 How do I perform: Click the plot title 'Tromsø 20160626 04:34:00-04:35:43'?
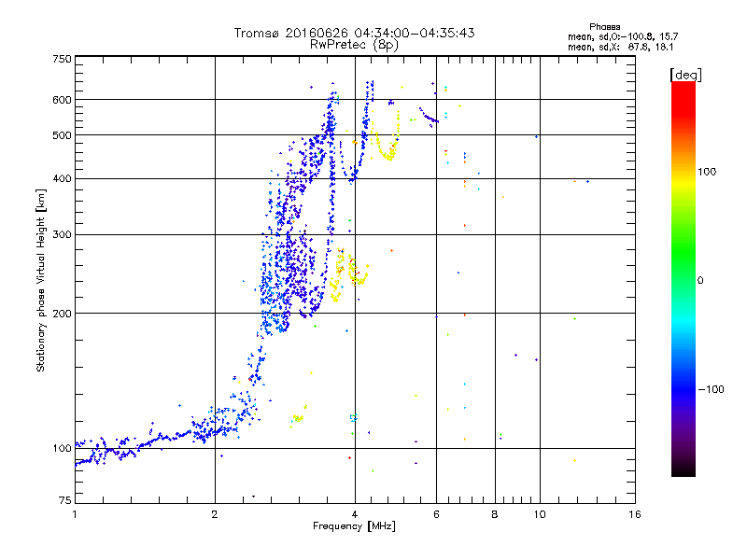click(355, 33)
